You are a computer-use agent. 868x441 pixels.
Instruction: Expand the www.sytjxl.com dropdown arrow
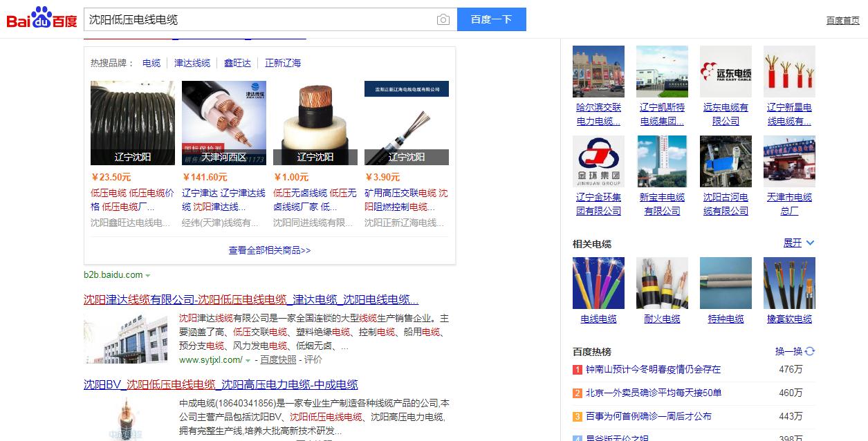coord(248,360)
